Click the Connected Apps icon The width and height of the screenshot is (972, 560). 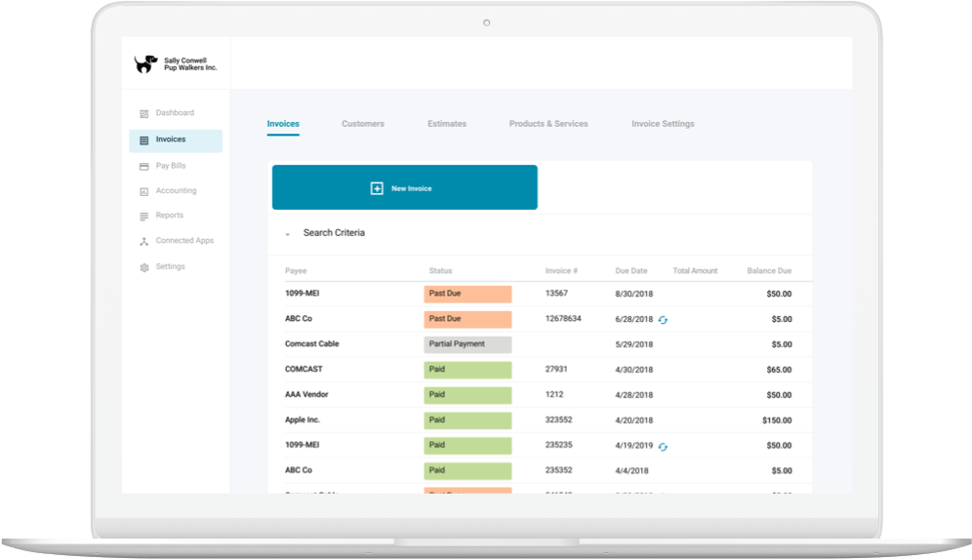(144, 241)
